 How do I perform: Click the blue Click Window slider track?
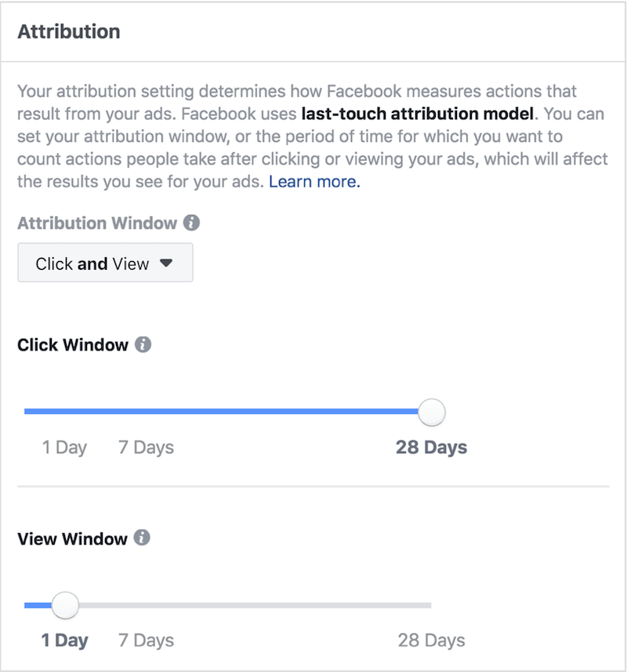[x=221, y=412]
